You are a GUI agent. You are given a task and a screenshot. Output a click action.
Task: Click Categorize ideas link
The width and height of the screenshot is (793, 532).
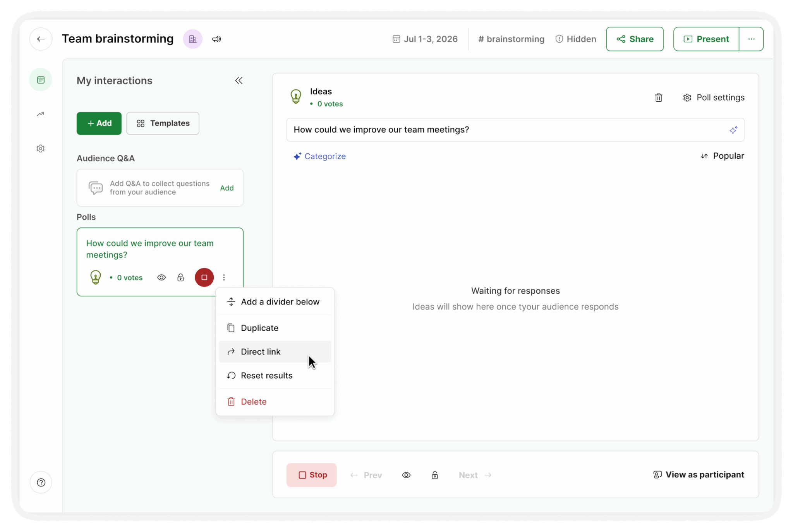tap(319, 156)
